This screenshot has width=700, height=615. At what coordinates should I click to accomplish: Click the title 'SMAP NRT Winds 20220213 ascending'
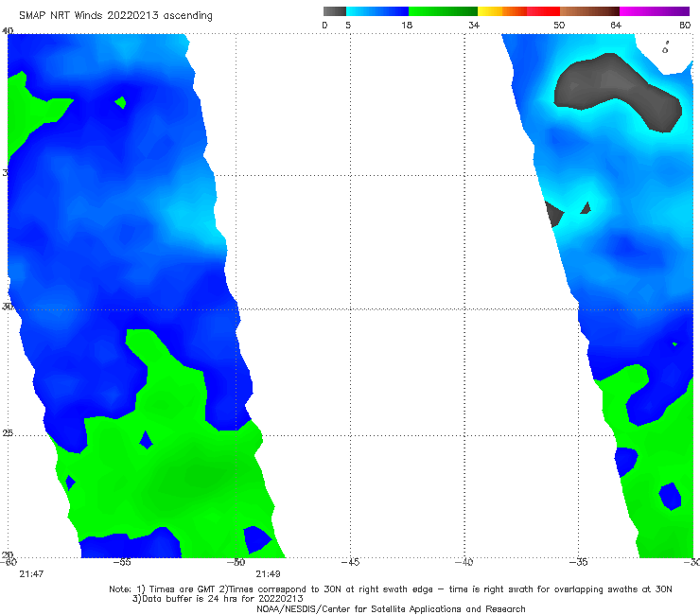click(x=115, y=15)
